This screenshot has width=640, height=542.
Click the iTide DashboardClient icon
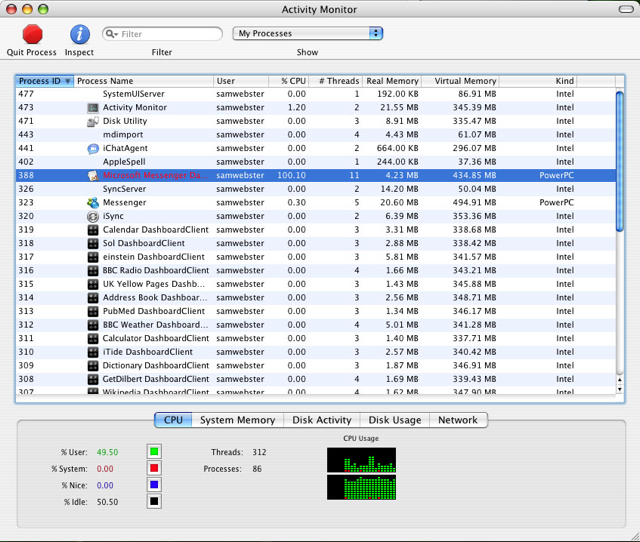(93, 352)
